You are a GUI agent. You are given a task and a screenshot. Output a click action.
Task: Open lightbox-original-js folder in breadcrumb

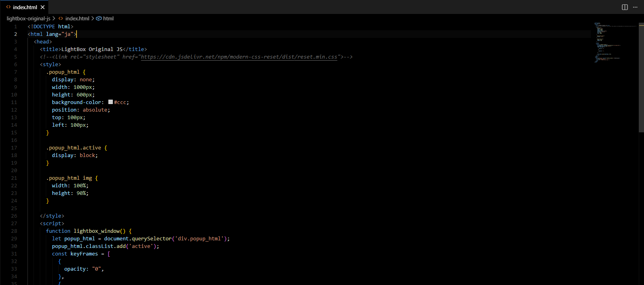pos(28,18)
